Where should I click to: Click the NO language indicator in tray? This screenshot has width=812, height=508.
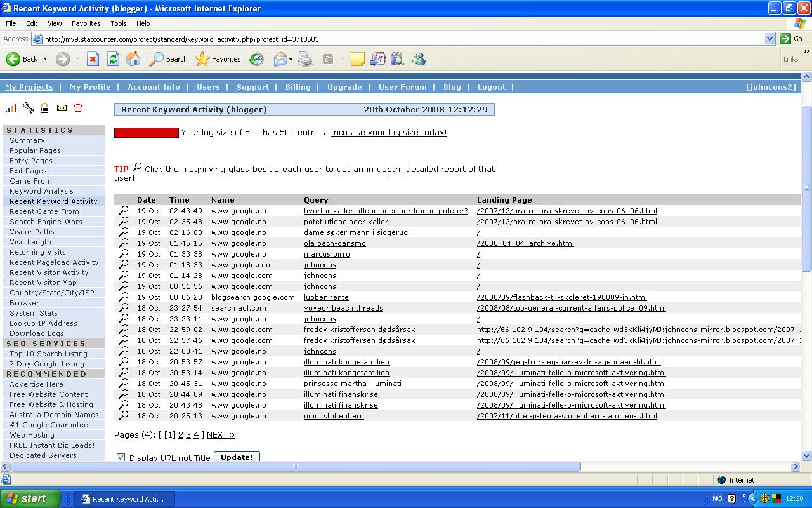(x=717, y=498)
